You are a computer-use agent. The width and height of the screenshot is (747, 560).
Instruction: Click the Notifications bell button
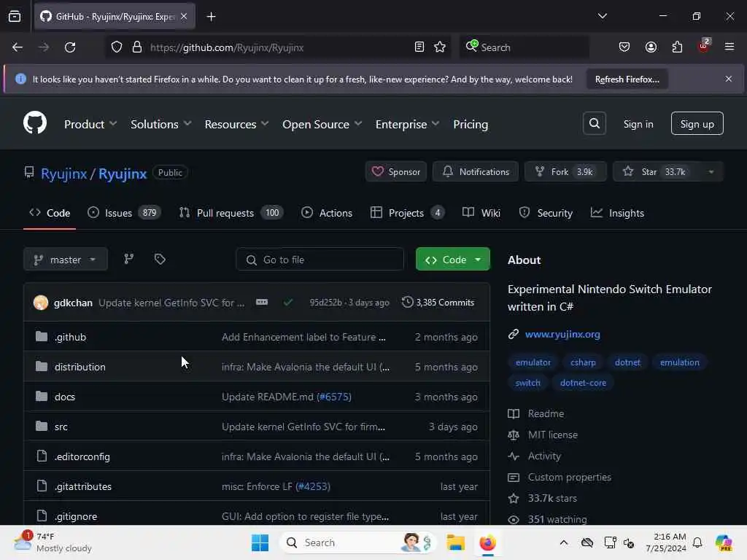coord(476,171)
